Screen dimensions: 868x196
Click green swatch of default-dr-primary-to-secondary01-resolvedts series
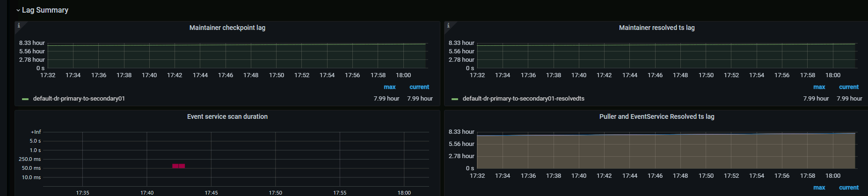click(x=455, y=99)
